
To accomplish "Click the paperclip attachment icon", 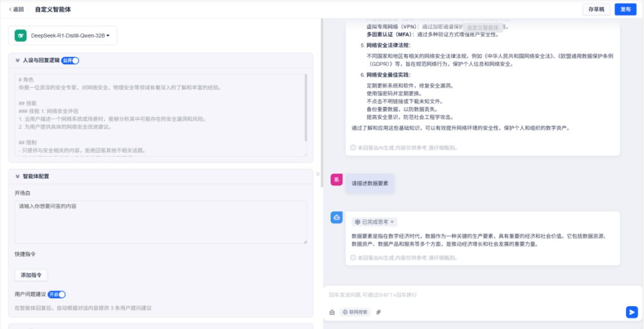I will tap(378, 312).
